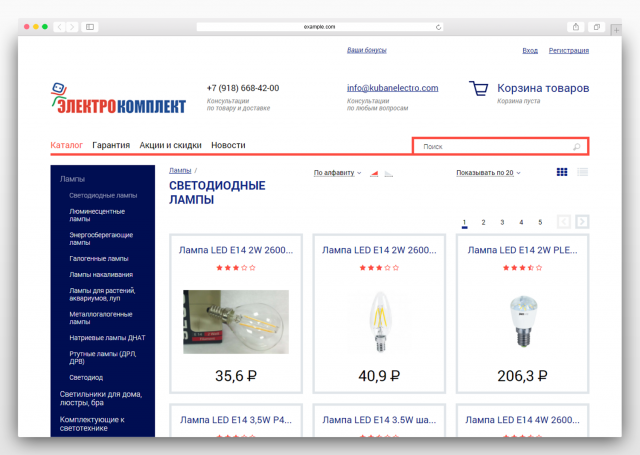Switch to grid view layout

click(x=562, y=172)
